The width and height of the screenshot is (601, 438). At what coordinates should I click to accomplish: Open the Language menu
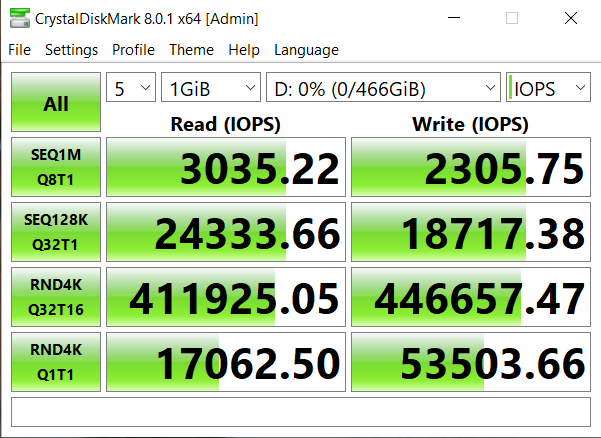click(306, 50)
